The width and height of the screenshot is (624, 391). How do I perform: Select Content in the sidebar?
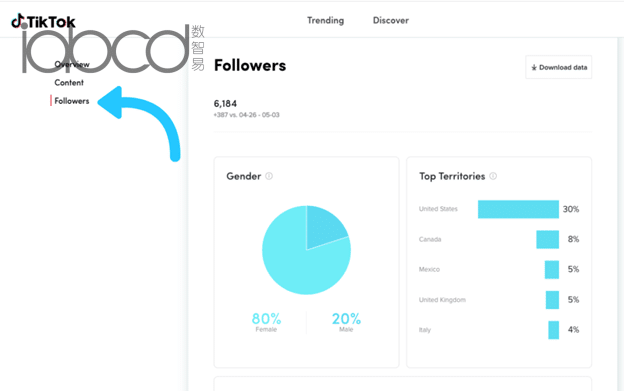(x=69, y=82)
